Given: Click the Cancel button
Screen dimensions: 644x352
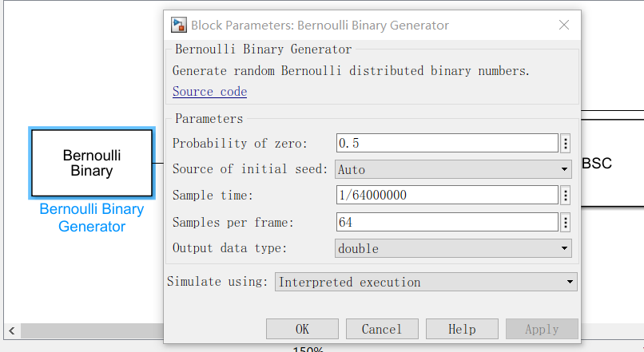Looking at the screenshot, I should (x=382, y=329).
